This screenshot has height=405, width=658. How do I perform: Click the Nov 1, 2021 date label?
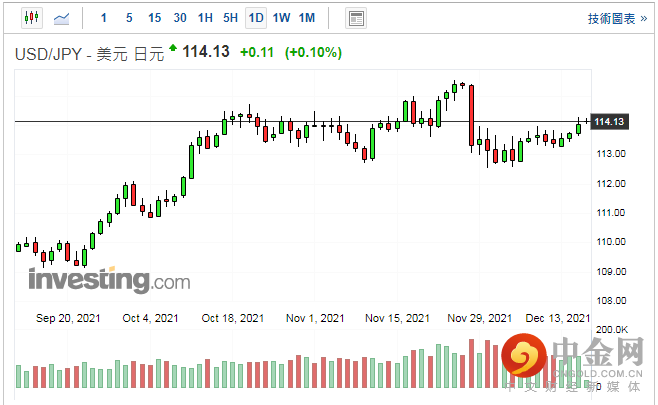click(x=315, y=318)
